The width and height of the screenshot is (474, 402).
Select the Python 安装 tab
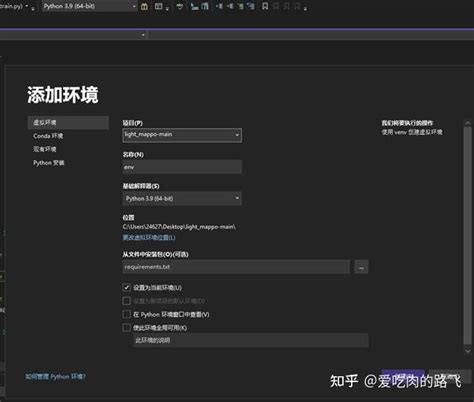pyautogui.click(x=49, y=163)
